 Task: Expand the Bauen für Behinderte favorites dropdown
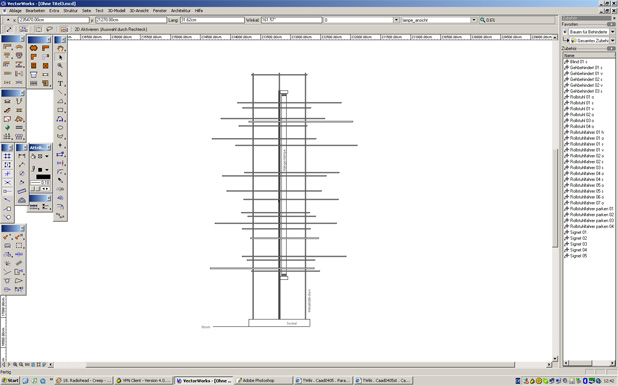pyautogui.click(x=612, y=32)
